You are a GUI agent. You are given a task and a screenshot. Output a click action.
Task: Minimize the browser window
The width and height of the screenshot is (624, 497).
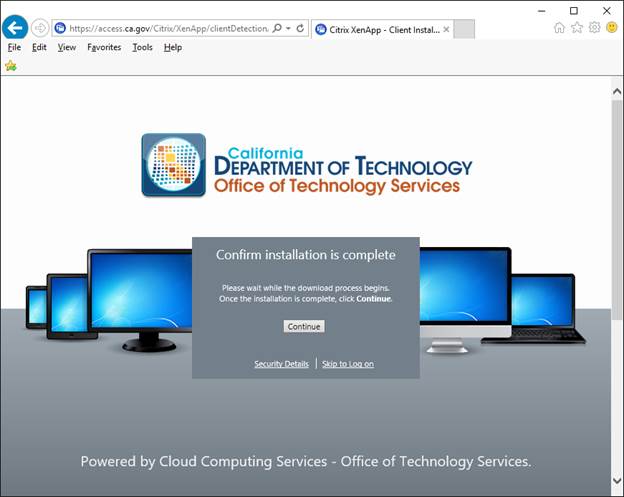click(541, 11)
